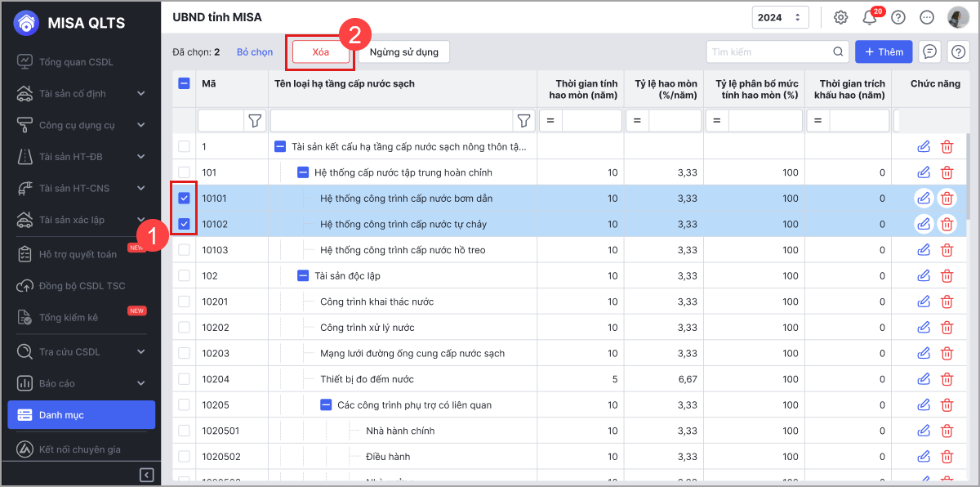
Task: Click the Bỏ chọn link
Action: click(x=255, y=52)
